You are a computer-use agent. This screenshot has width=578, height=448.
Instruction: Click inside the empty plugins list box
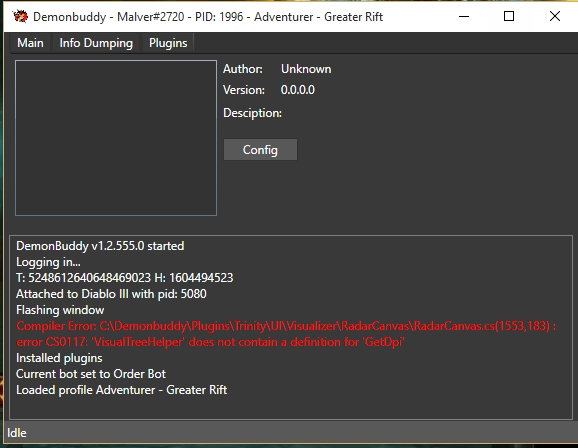[x=116, y=138]
